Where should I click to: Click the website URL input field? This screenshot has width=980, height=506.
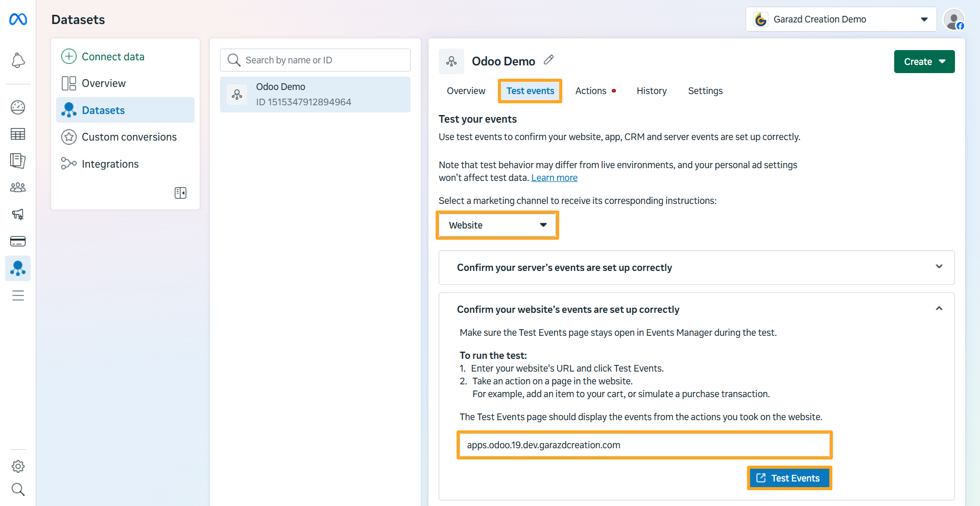pos(644,445)
